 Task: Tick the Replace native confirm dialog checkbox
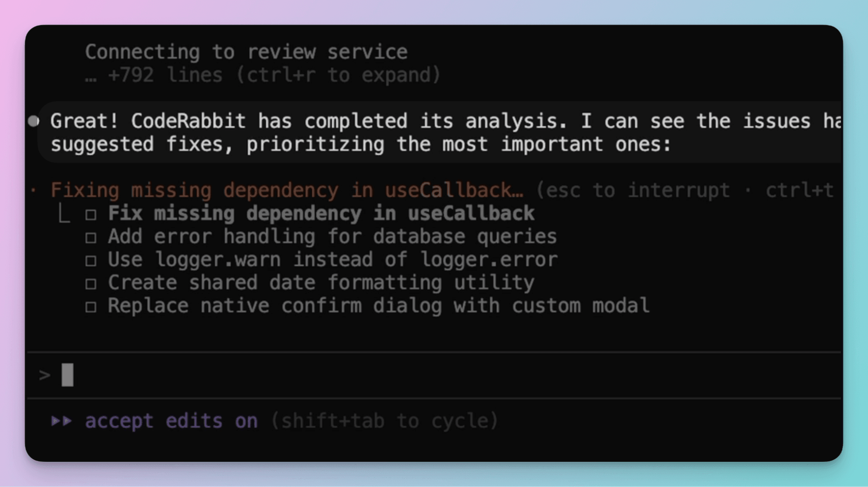pyautogui.click(x=91, y=307)
